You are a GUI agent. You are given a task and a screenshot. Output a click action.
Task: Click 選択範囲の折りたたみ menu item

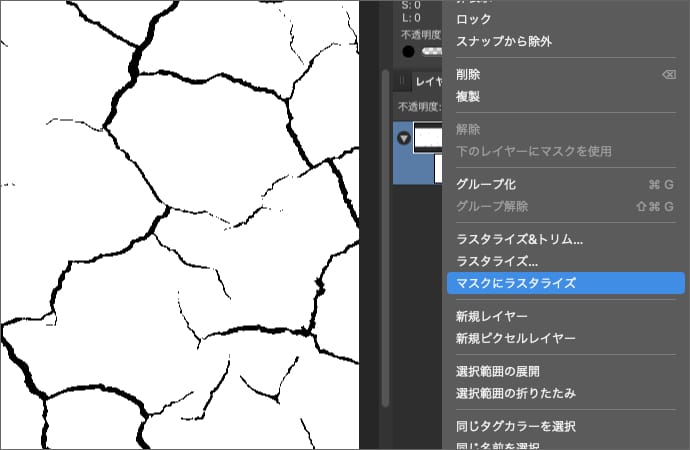[x=515, y=393]
